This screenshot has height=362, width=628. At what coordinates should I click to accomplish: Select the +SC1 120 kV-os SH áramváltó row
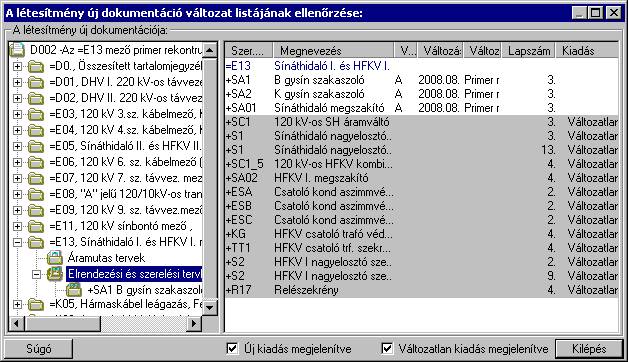[x=421, y=122]
